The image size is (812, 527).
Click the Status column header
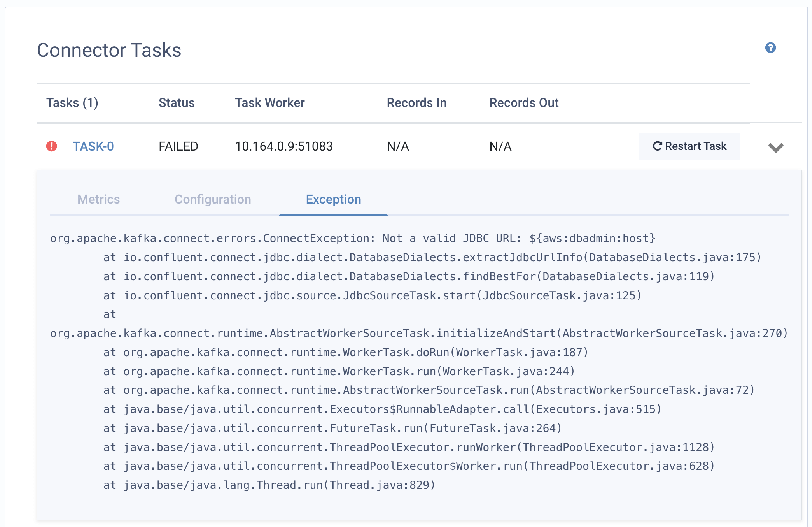click(177, 103)
